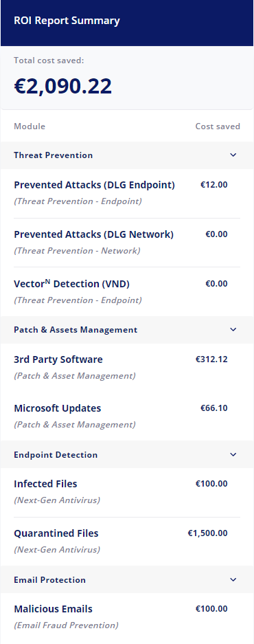Click the Cost saved column header

[x=218, y=126]
